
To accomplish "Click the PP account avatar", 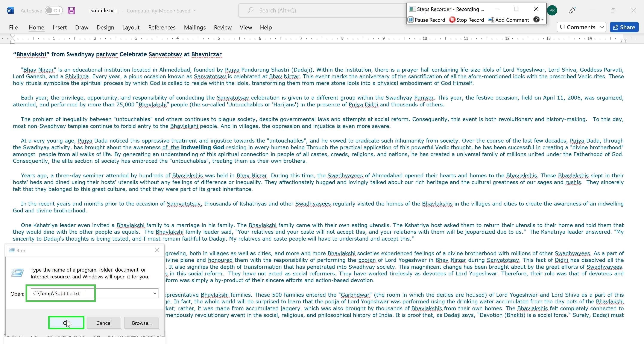I will [x=552, y=11].
